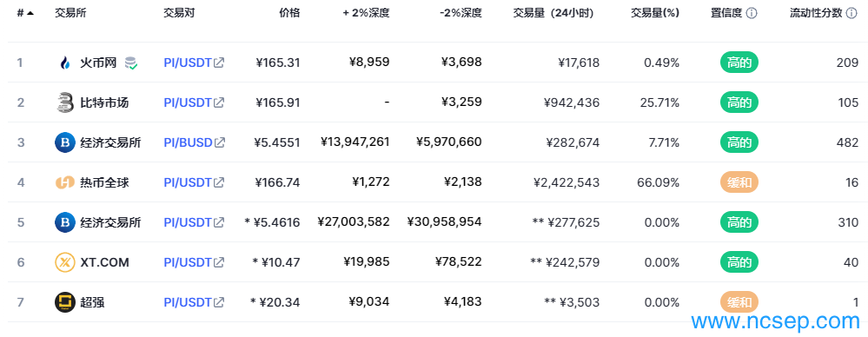Click the 交易量（24小时）column header
Image resolution: width=868 pixels, height=337 pixels.
pyautogui.click(x=553, y=13)
